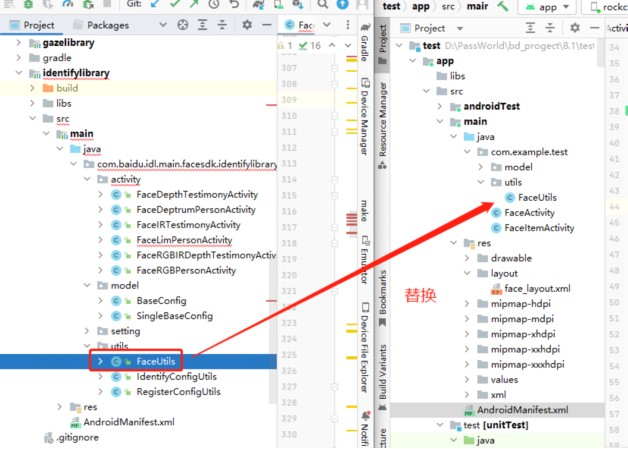Image resolution: width=628 pixels, height=449 pixels.
Task: Open right panel Project view dropdown
Action: 460,28
